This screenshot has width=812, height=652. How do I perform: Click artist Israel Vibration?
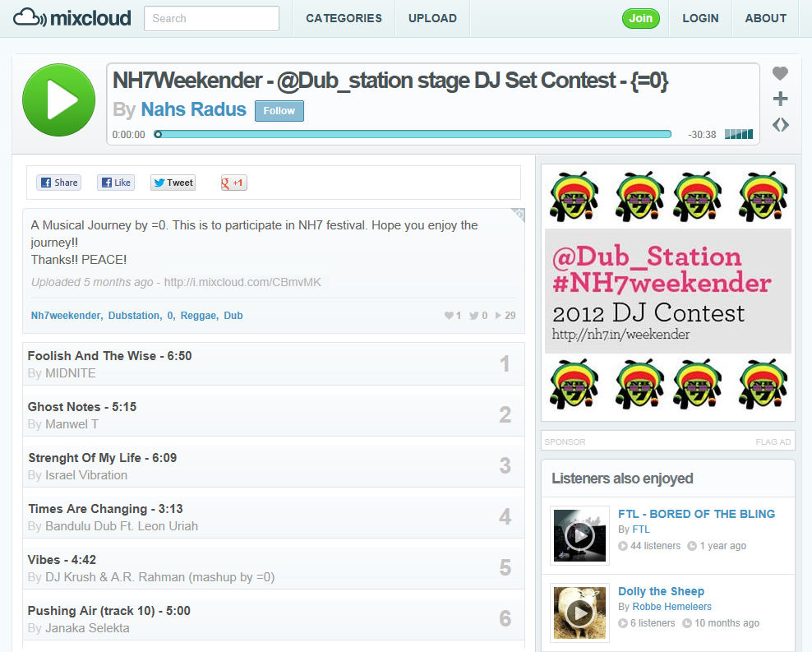[x=86, y=475]
